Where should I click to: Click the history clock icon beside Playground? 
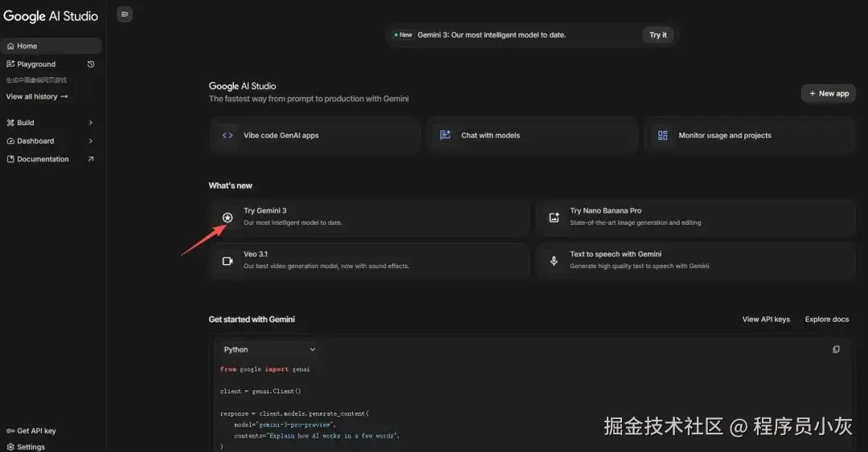pos(91,64)
